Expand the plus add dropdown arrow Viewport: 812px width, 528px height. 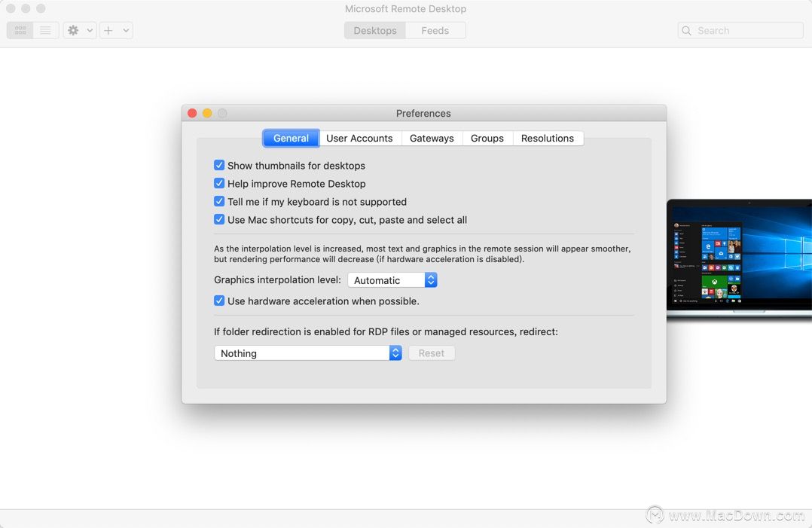tap(126, 31)
